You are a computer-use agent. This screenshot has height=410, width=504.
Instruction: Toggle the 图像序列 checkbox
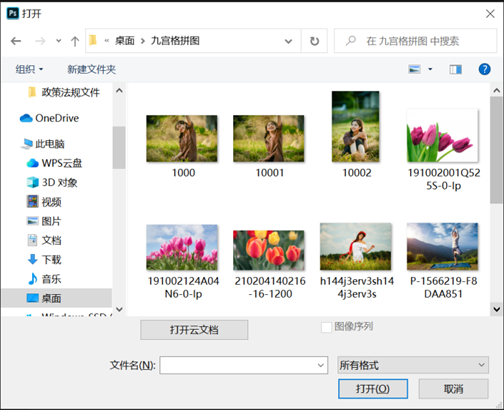(326, 327)
